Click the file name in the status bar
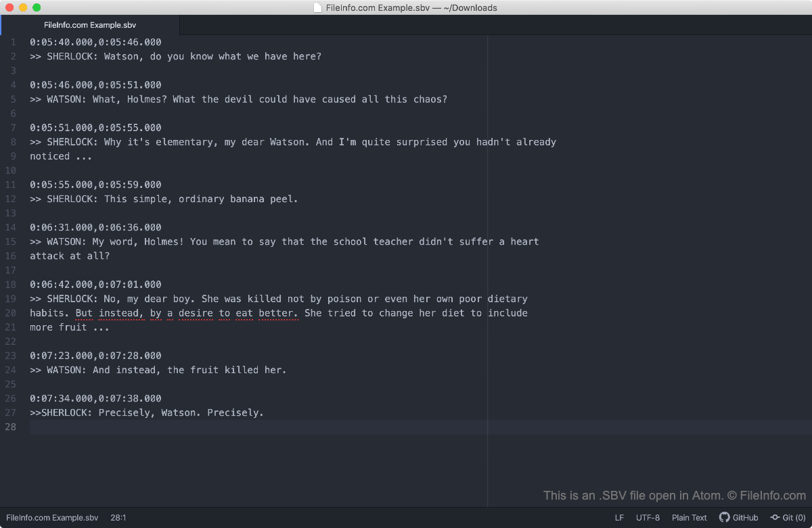Screen dimensions: 812x528 (x=51, y=517)
